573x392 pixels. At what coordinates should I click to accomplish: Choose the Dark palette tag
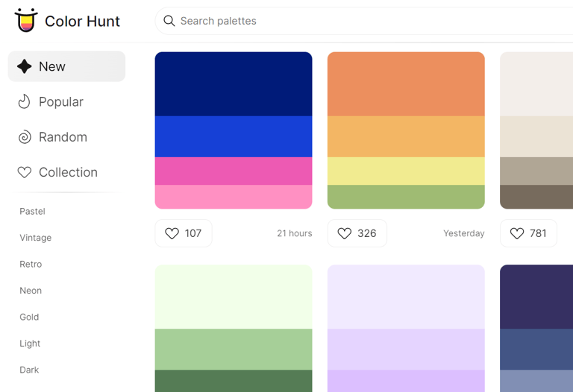tap(29, 370)
